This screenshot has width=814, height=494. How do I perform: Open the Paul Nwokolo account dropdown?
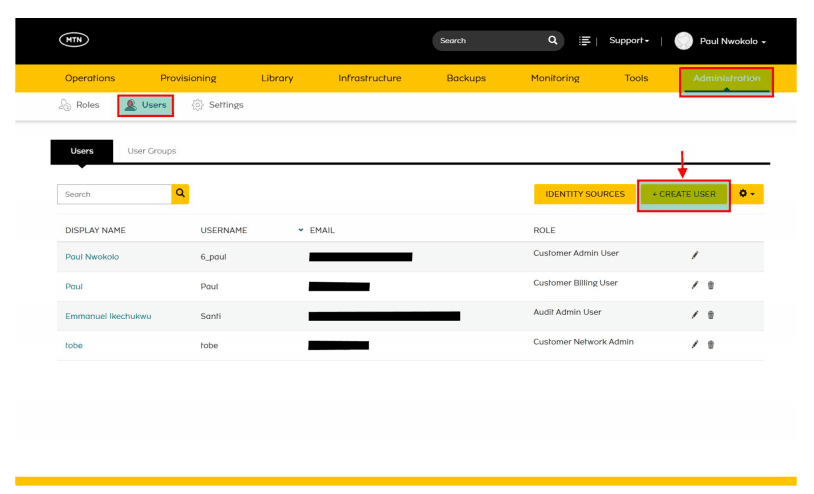point(721,41)
